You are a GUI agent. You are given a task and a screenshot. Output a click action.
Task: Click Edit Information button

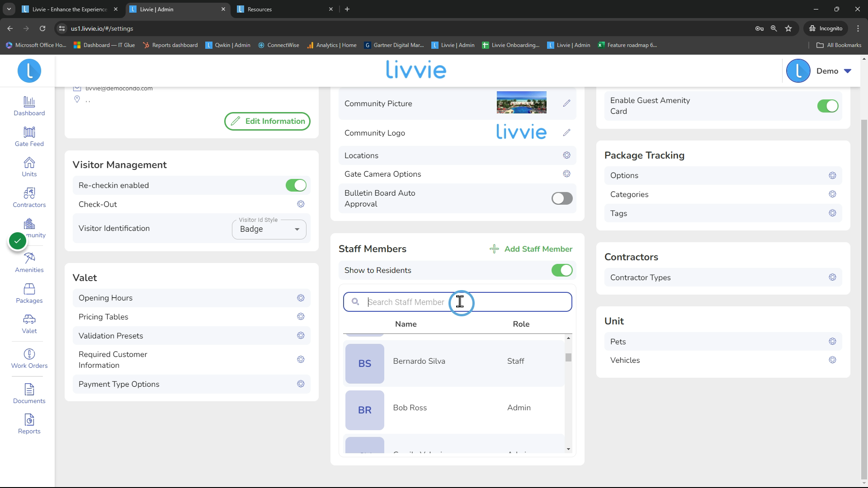[x=267, y=121]
